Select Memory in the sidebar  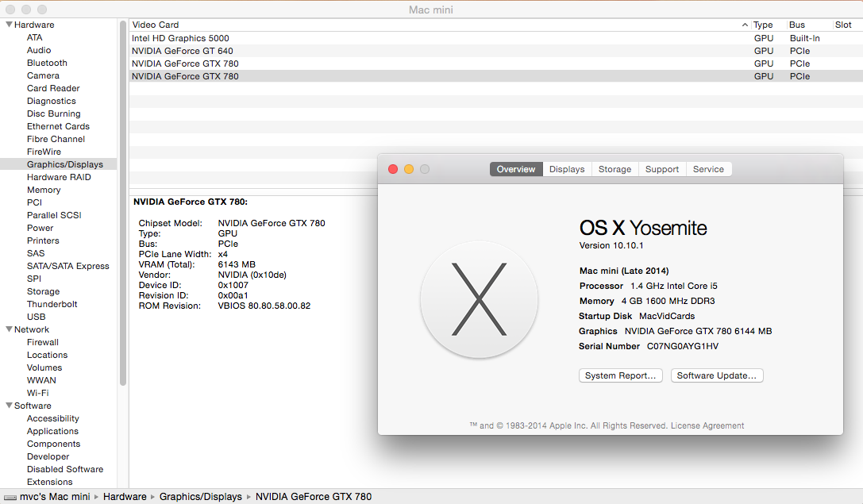(44, 189)
